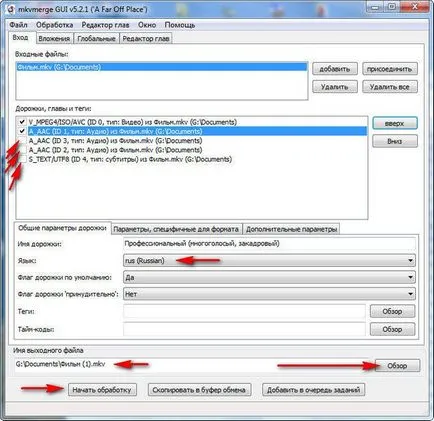Uncheck the A_AAC ID 1 audio track checkbox
The height and width of the screenshot is (421, 434).
click(22, 131)
